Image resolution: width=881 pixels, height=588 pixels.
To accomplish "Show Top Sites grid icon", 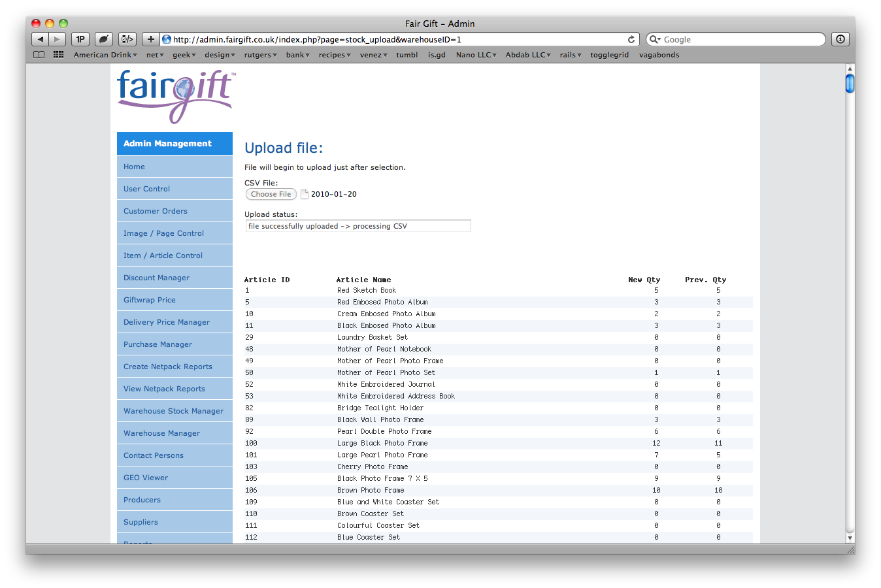I will point(59,55).
